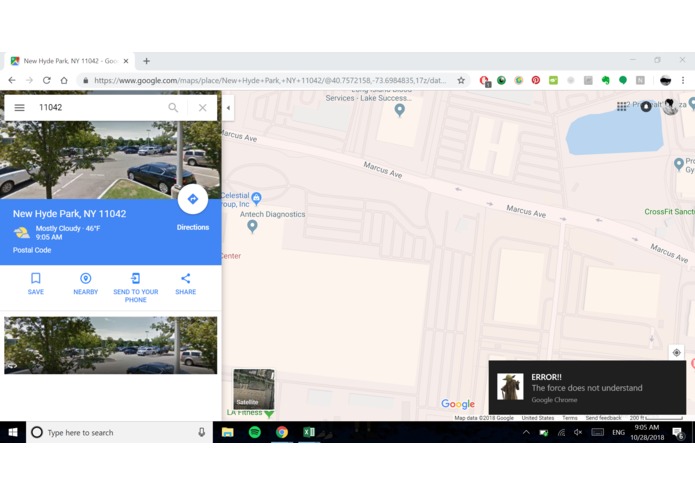Viewport: 695px width, 494px height.
Task: Go to the Chrome home page icon
Action: click(64, 80)
